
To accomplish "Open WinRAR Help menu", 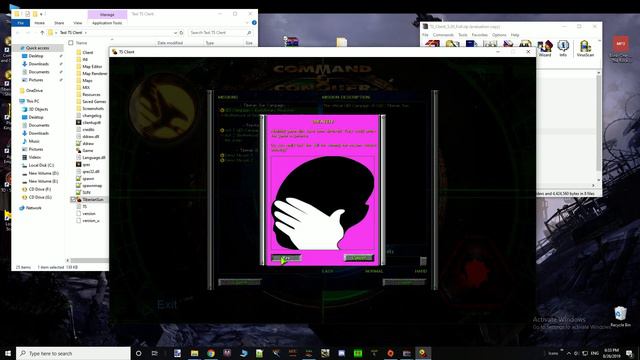I will pyautogui.click(x=515, y=35).
